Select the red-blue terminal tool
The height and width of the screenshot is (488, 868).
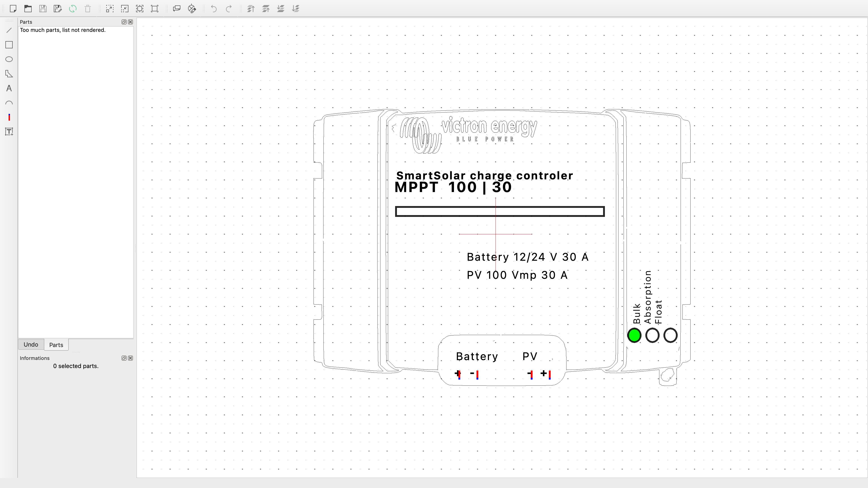9,117
